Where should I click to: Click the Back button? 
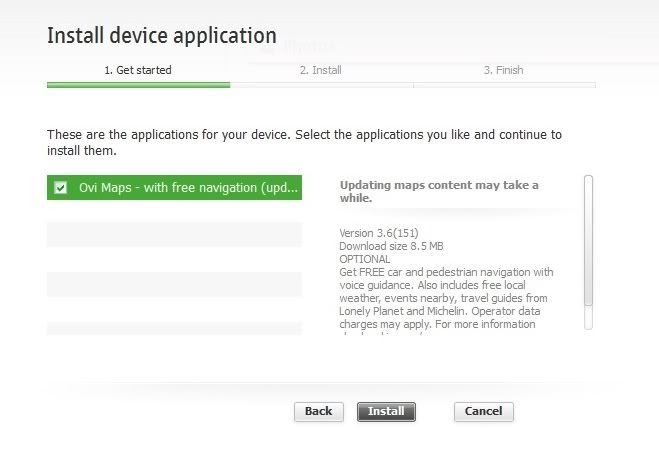point(318,411)
